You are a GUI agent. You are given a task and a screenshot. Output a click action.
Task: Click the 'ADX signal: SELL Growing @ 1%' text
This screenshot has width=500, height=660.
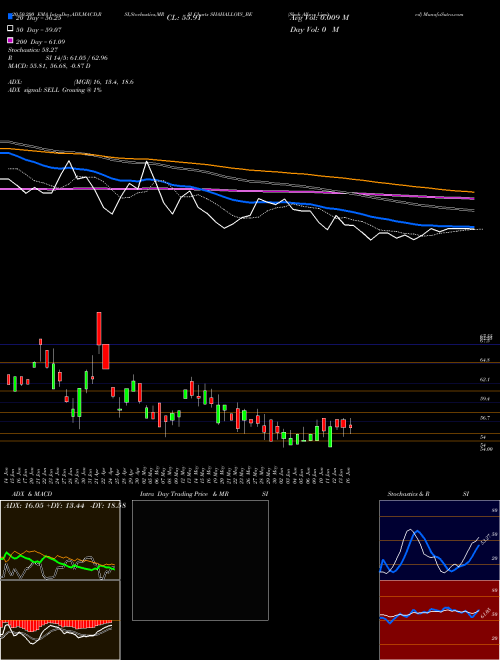(x=55, y=90)
